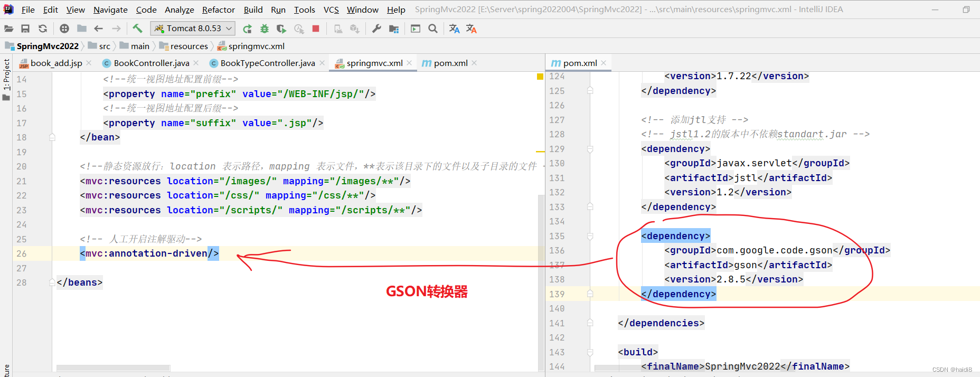Click the profiler clock-run icon
Viewport: 980px width, 377px height.
(299, 29)
